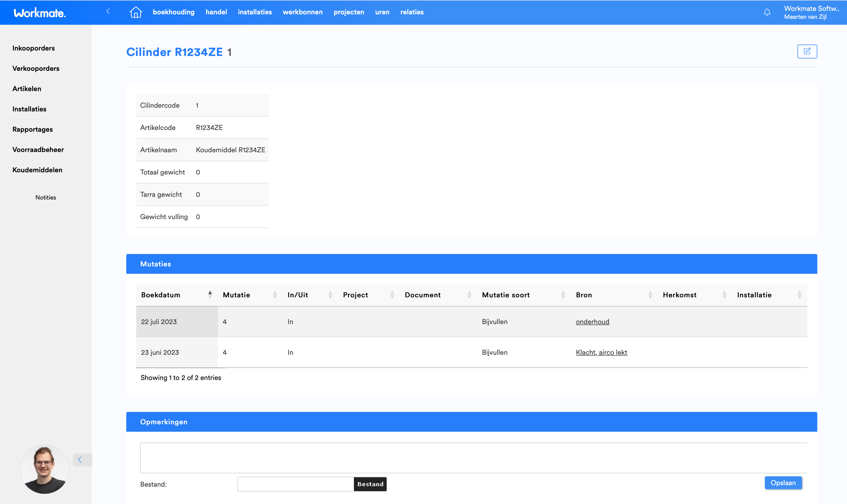
Task: Open the werkbonnen menu
Action: click(x=302, y=12)
